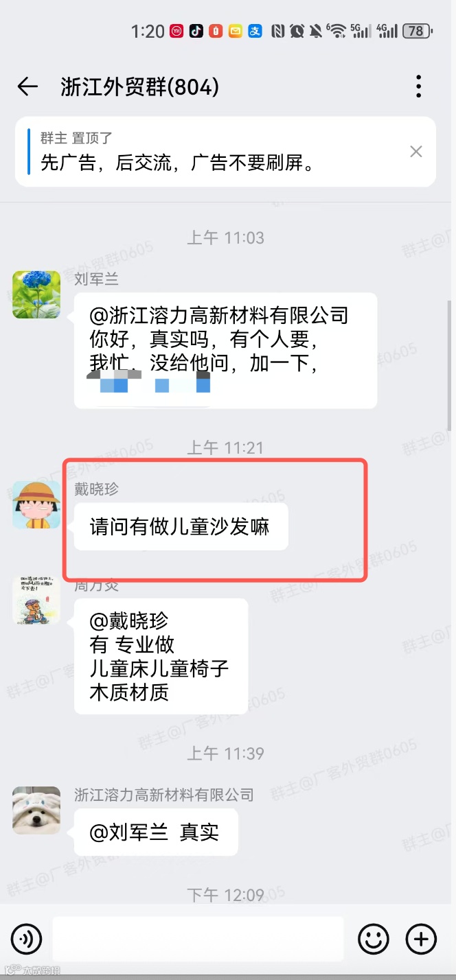This screenshot has height=980, width=456.
Task: Click the chat scrollbar on right edge
Action: coord(450,365)
